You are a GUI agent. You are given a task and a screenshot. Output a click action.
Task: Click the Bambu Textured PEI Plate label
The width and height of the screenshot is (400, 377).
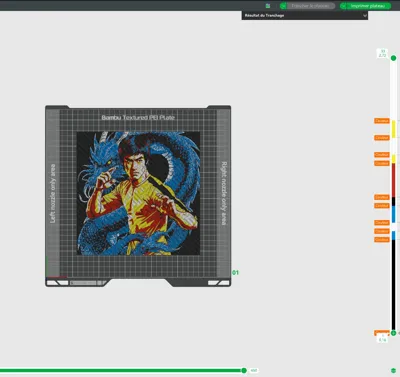click(138, 117)
